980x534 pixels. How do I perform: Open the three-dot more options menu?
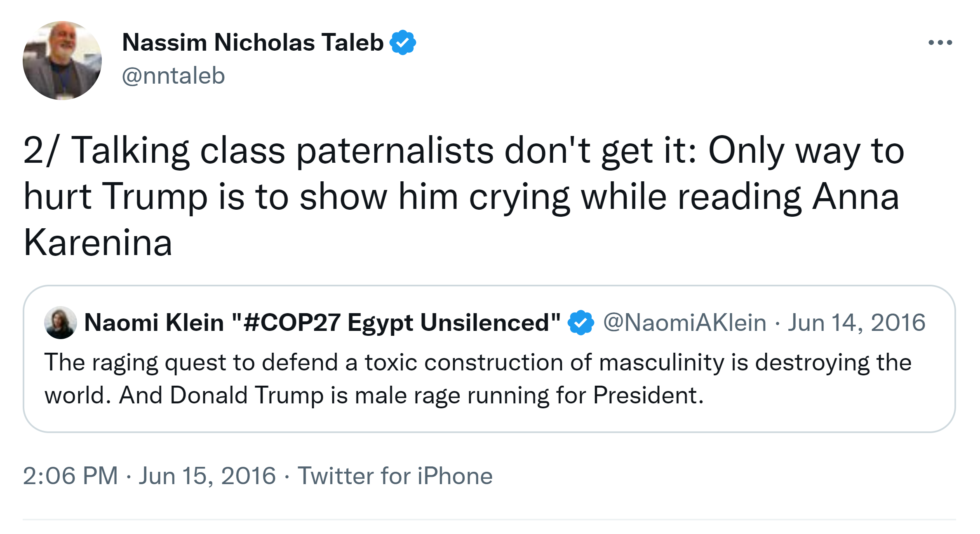pyautogui.click(x=940, y=42)
